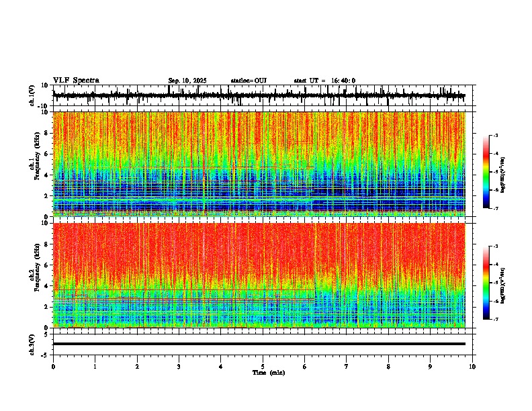Click the "ch.3(V)" axis label
The width and height of the screenshot is (532, 411).
[x=32, y=345]
